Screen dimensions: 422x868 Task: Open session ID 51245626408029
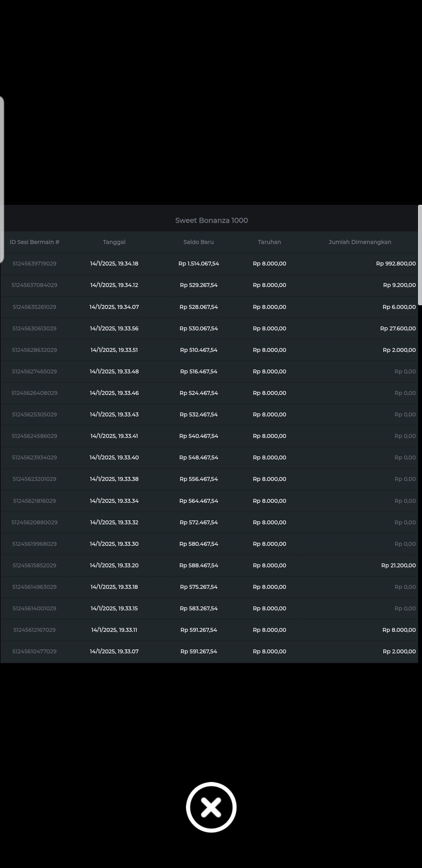34,393
